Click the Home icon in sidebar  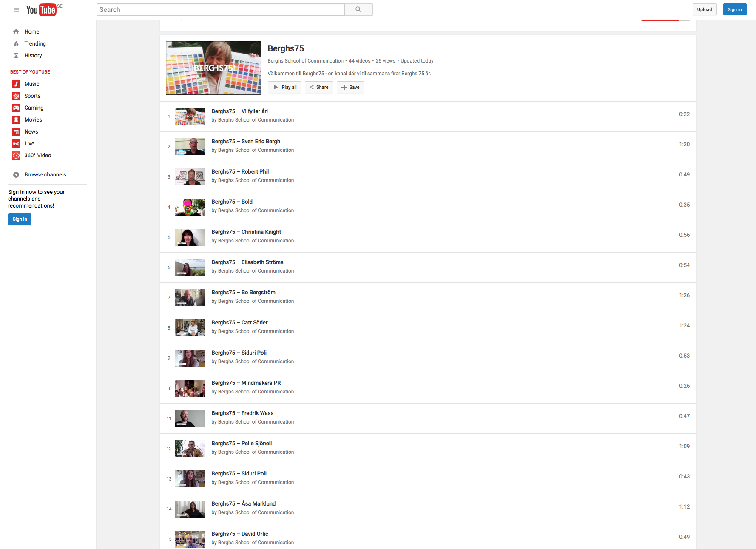pos(16,32)
